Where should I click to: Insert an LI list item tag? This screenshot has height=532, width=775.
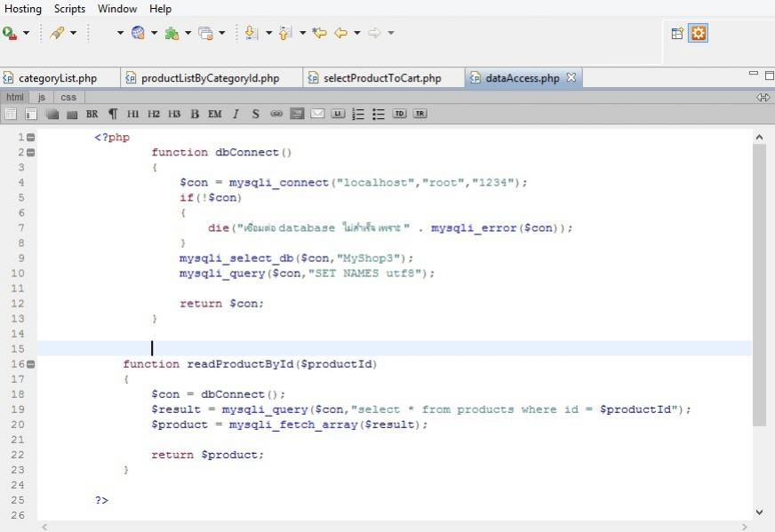338,114
